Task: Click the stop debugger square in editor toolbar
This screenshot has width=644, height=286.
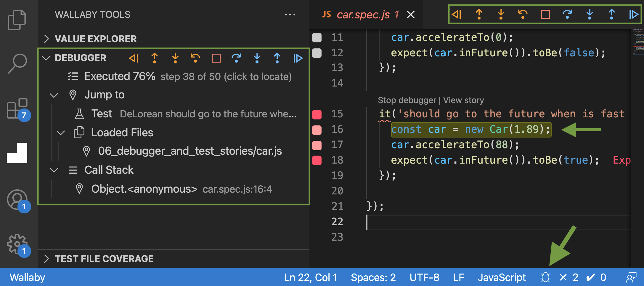Action: (x=545, y=14)
